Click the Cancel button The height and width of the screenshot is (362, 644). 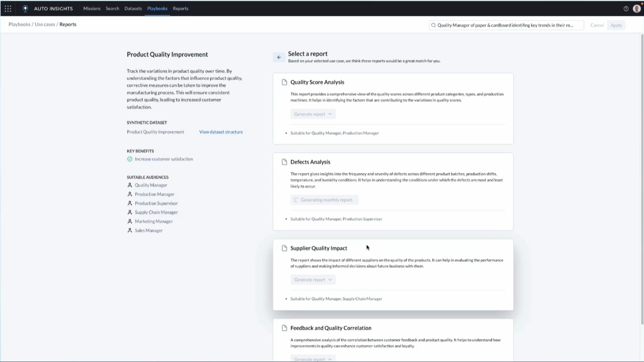(597, 25)
